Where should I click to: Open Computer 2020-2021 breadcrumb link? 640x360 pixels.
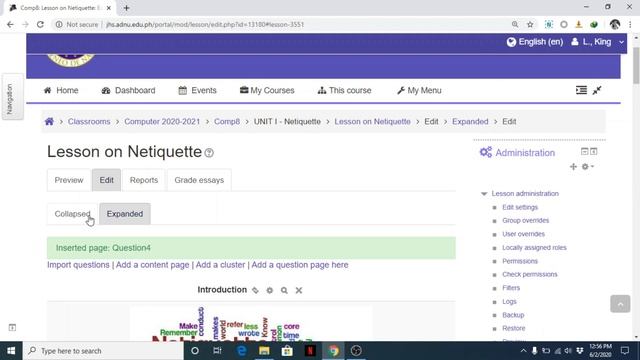pos(162,122)
